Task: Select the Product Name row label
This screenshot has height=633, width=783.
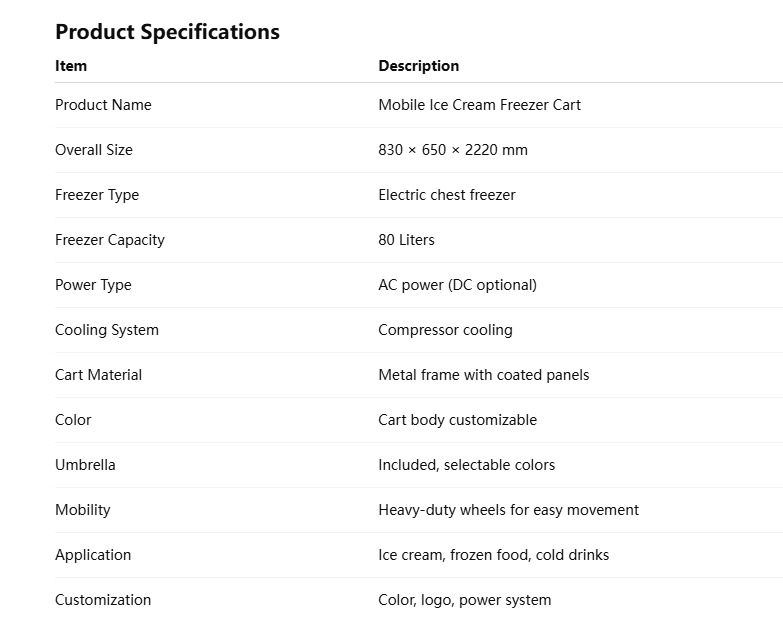Action: [x=103, y=105]
